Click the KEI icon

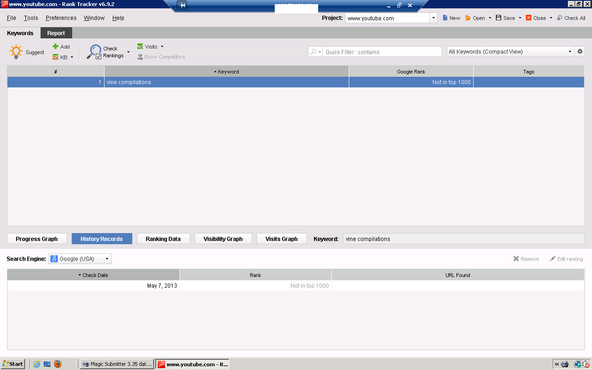tap(56, 57)
